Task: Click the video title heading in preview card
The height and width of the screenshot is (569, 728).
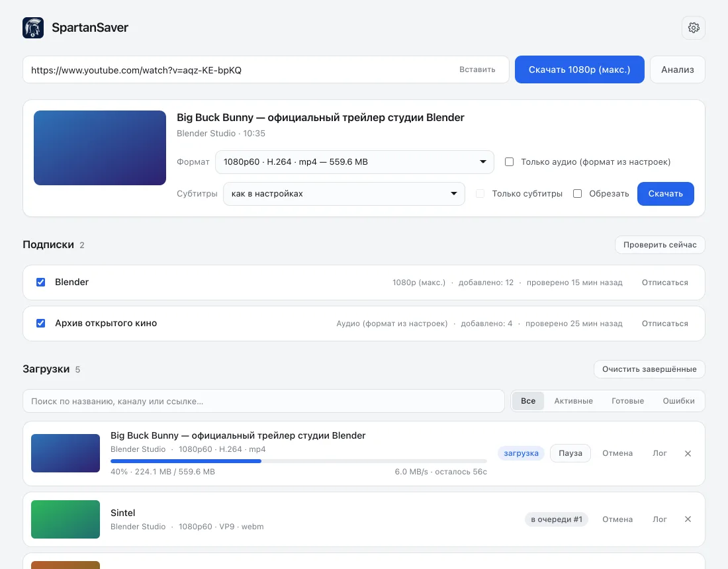Action: pyautogui.click(x=320, y=117)
